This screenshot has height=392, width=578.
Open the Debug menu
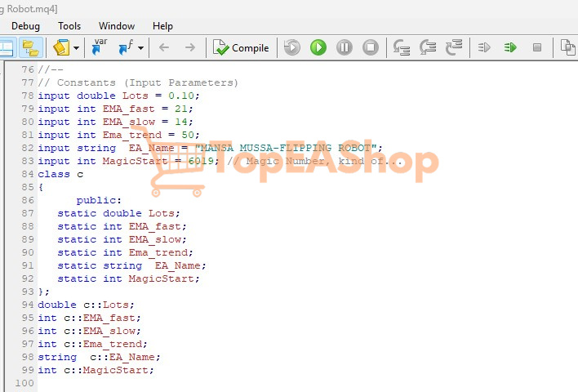click(x=25, y=26)
